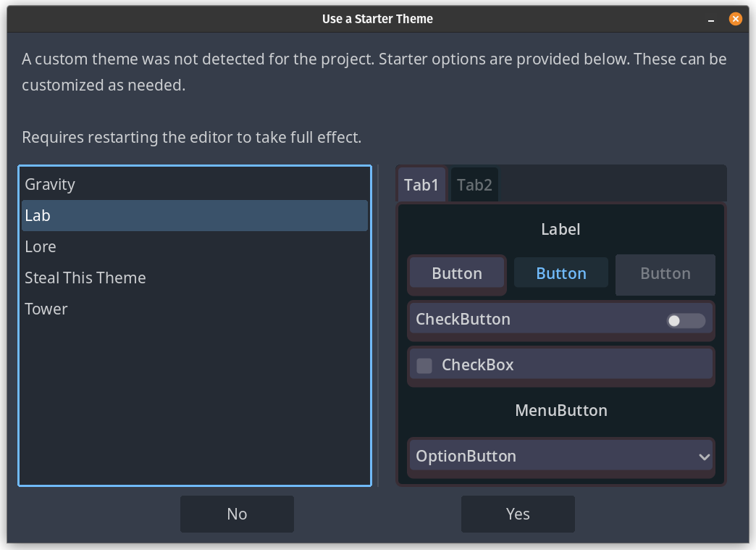The width and height of the screenshot is (756, 550).
Task: Close the Starter Theme dialog window
Action: pyautogui.click(x=735, y=19)
